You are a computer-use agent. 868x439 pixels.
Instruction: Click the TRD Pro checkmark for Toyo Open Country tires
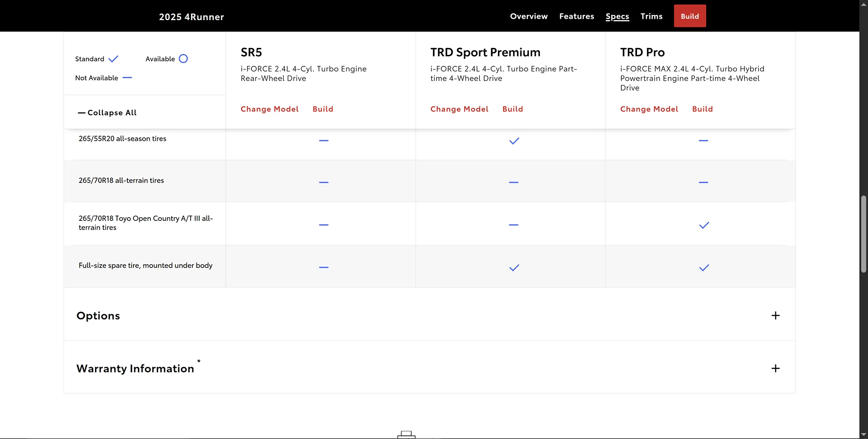(704, 225)
